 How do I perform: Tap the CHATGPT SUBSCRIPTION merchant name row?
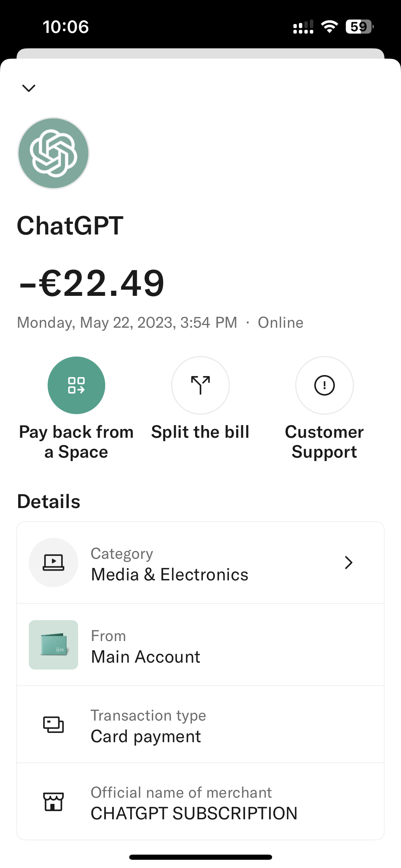[x=200, y=801]
